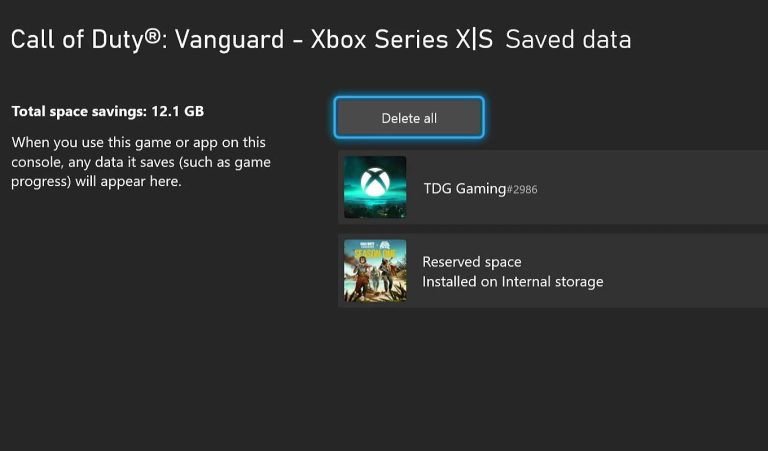Click empty area of Reserved space row

(x=686, y=271)
